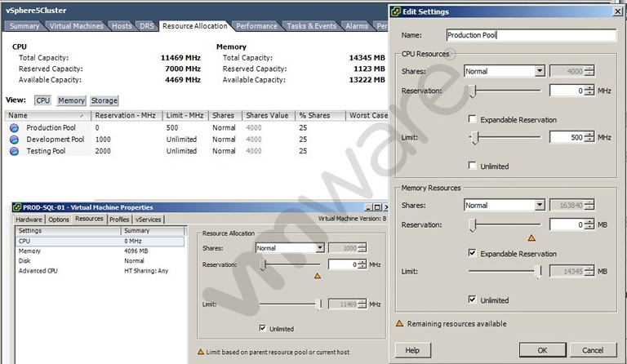Click the Shares column header

pos(225,115)
